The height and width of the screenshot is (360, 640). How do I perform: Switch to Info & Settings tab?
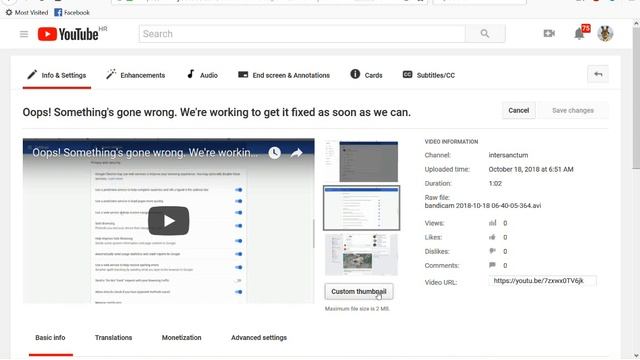[x=57, y=75]
